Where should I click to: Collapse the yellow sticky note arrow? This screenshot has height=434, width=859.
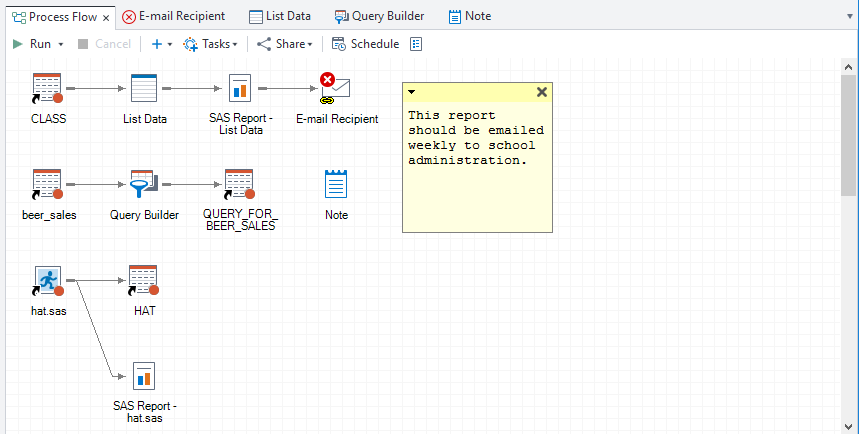click(x=412, y=92)
